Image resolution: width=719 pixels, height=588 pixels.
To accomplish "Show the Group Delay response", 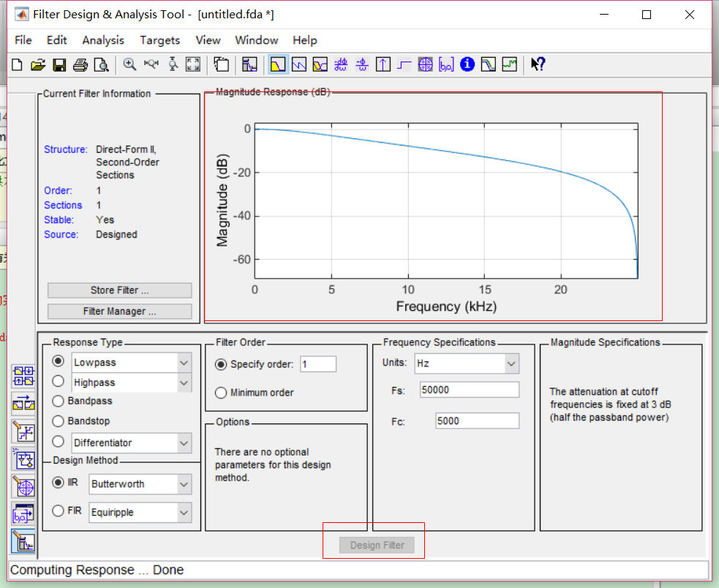I will pyautogui.click(x=341, y=64).
